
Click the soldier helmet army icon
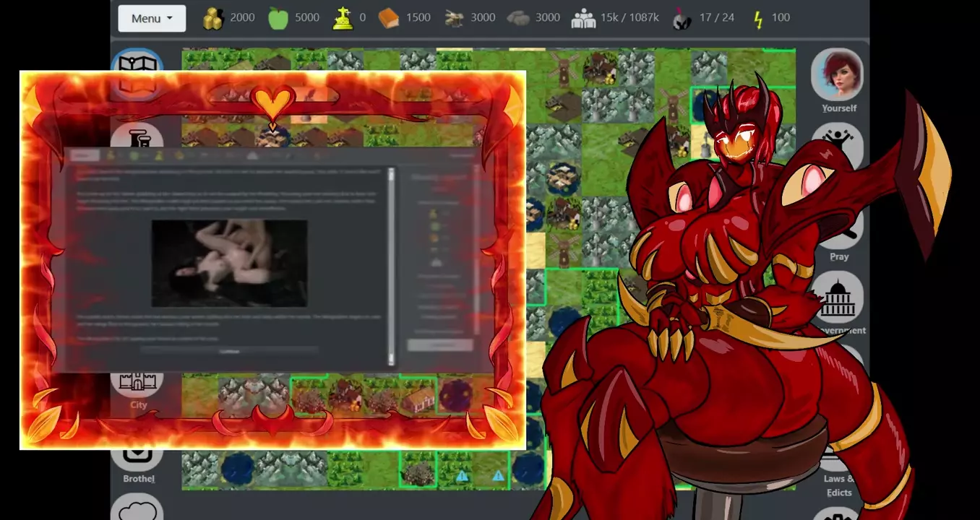pos(682,19)
